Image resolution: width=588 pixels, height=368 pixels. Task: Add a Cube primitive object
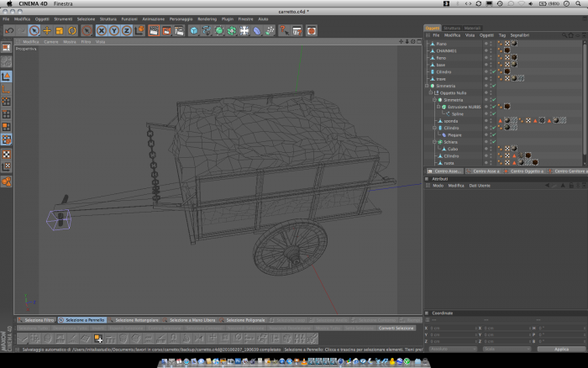pos(193,31)
